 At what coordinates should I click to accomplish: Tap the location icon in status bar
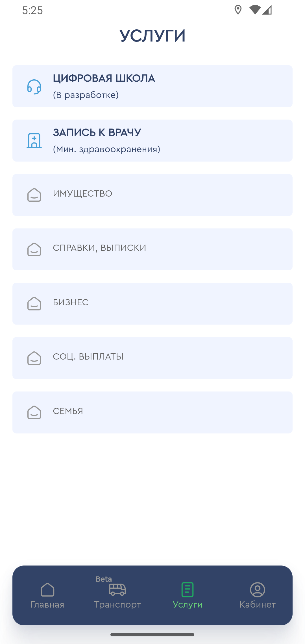[x=238, y=10]
